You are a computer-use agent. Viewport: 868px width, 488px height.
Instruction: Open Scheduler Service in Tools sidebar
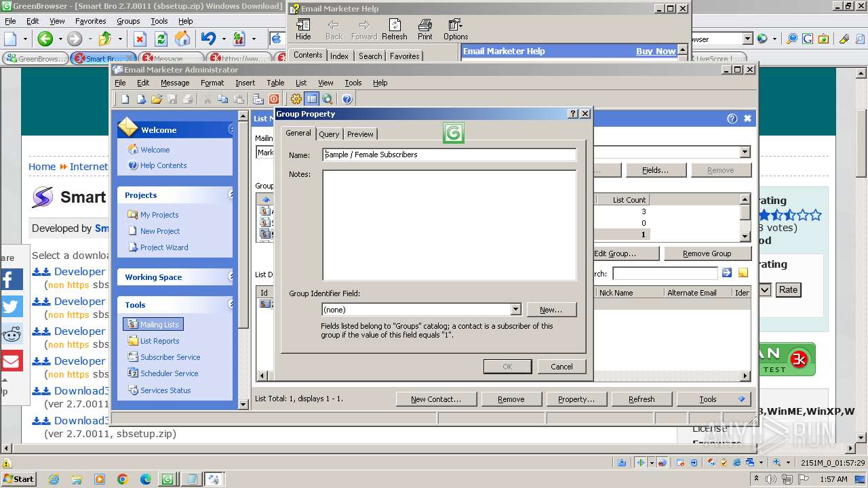[x=163, y=373]
